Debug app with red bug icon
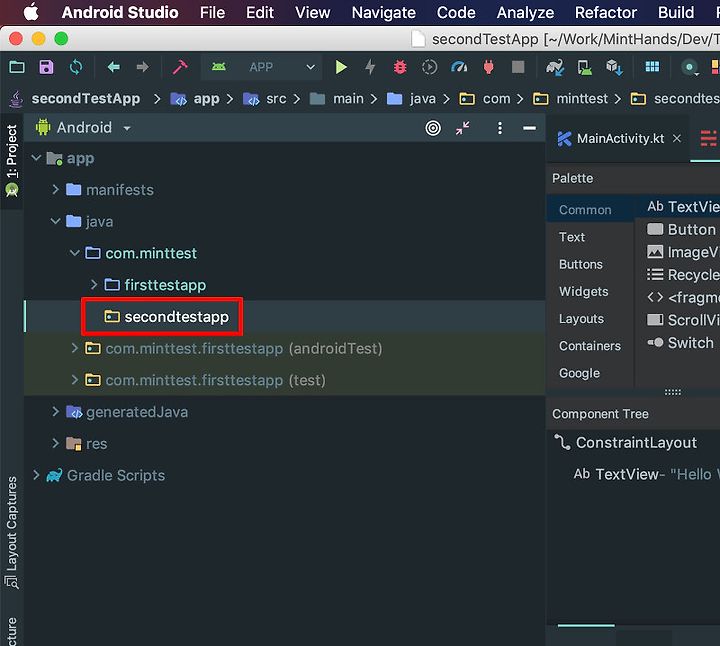Screen dimensions: 720x646 tap(400, 67)
